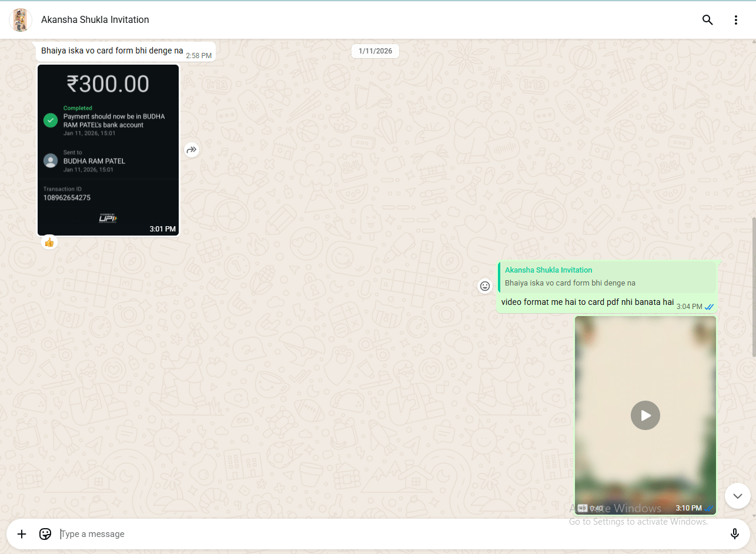Open attachment menu with plus icon
756x554 pixels.
22,534
